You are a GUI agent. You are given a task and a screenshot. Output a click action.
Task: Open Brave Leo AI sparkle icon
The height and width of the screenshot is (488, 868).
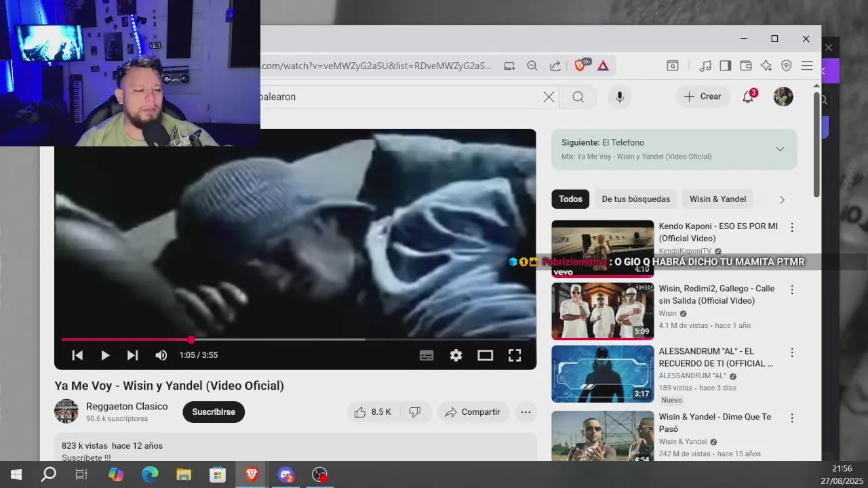(766, 66)
